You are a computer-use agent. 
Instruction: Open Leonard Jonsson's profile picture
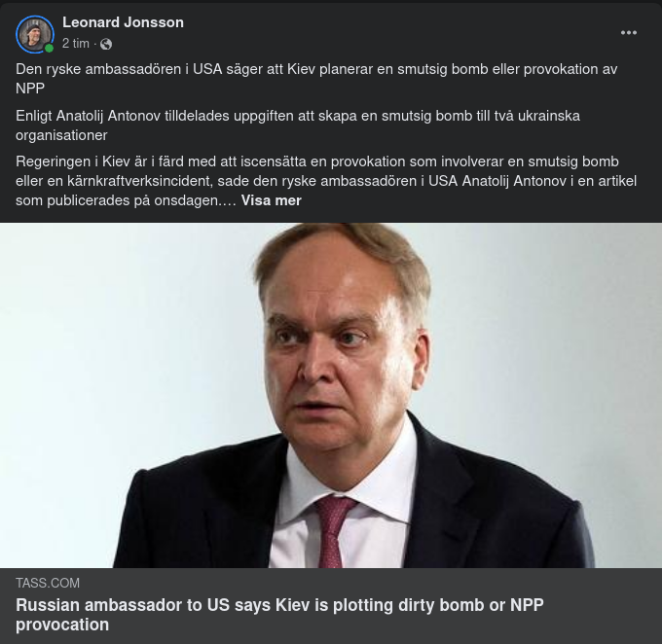point(34,34)
